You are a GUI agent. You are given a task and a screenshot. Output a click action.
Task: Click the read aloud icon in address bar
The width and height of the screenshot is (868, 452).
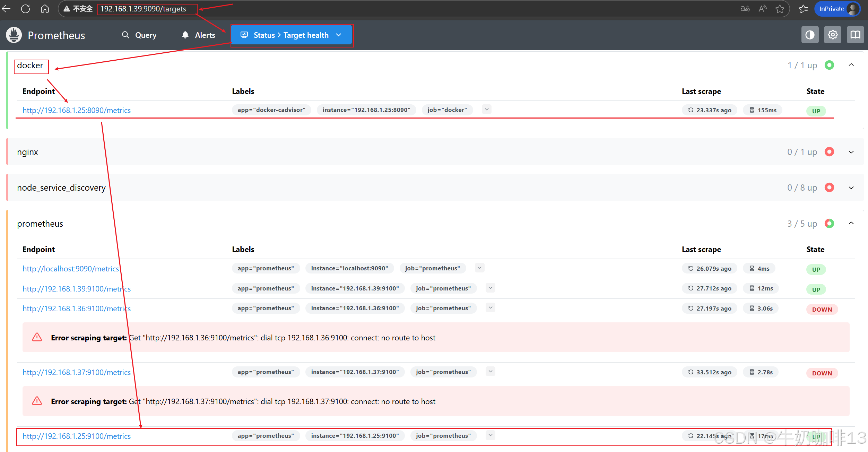point(762,9)
